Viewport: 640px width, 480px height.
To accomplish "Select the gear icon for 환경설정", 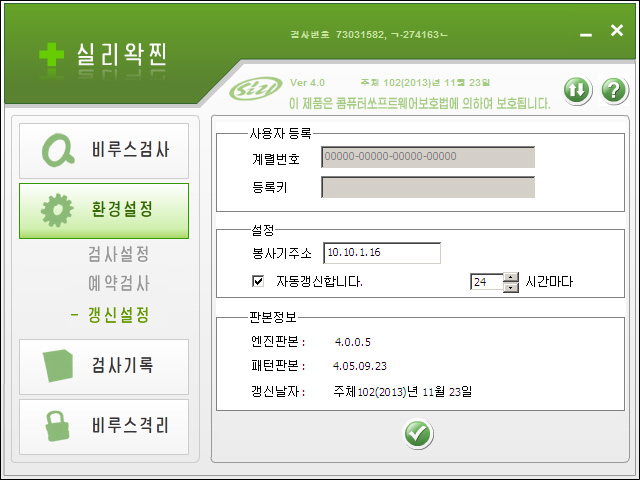I will pos(56,211).
